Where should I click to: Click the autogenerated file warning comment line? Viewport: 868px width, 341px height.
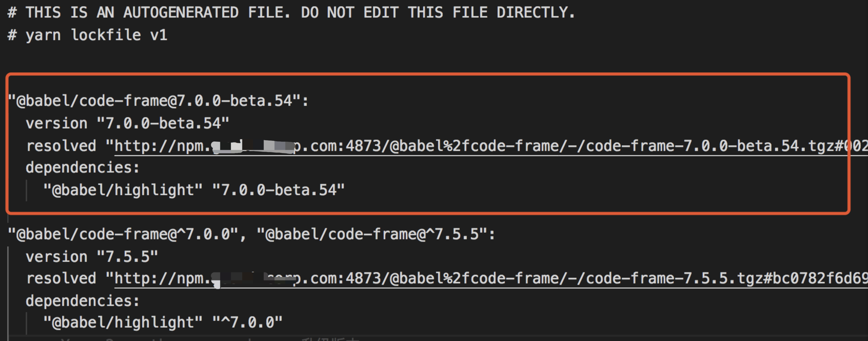(x=291, y=12)
